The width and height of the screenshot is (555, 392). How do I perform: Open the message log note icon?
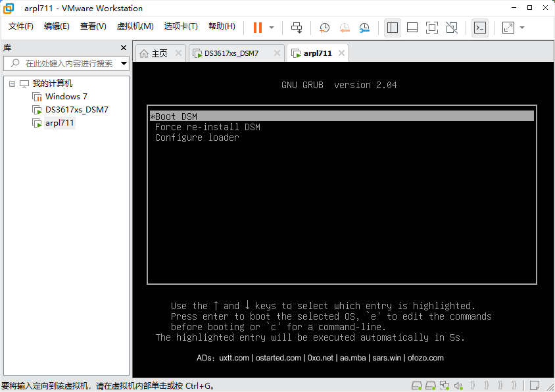coord(535,385)
